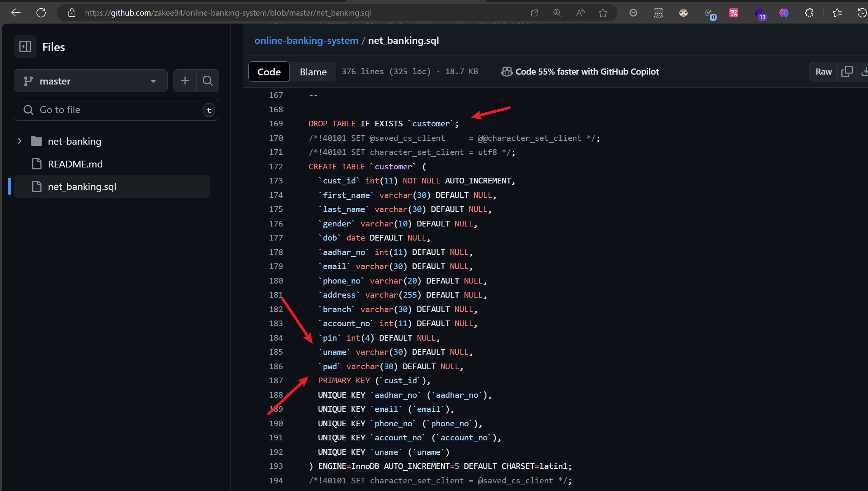Add page to favorites with star icon
This screenshot has height=491, width=868.
pos(603,13)
